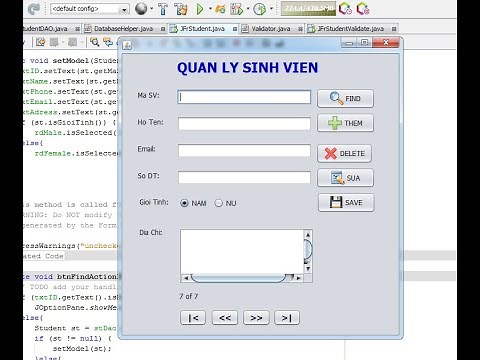Screen dimensions: 480x360
Task: Click the THEM add button
Action: pyautogui.click(x=345, y=123)
